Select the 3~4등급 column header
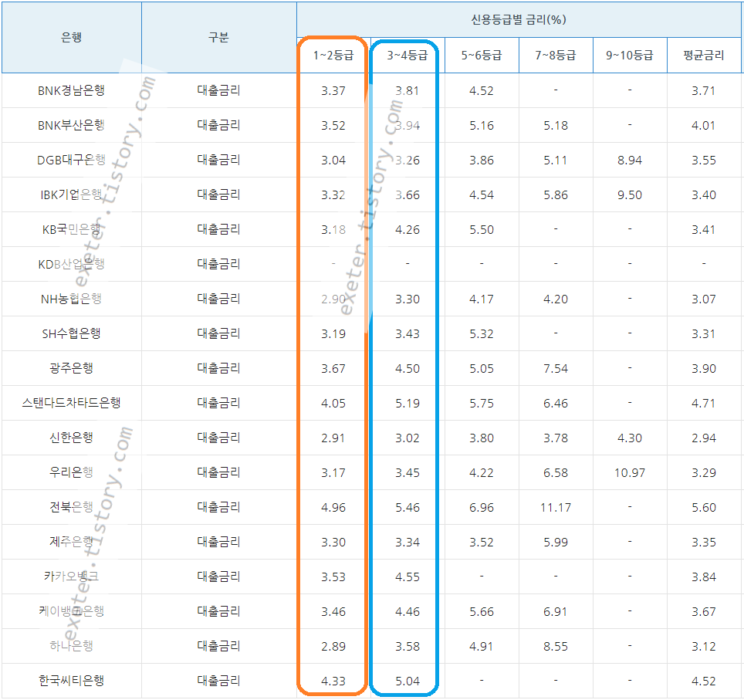744x700 pixels. 407,55
